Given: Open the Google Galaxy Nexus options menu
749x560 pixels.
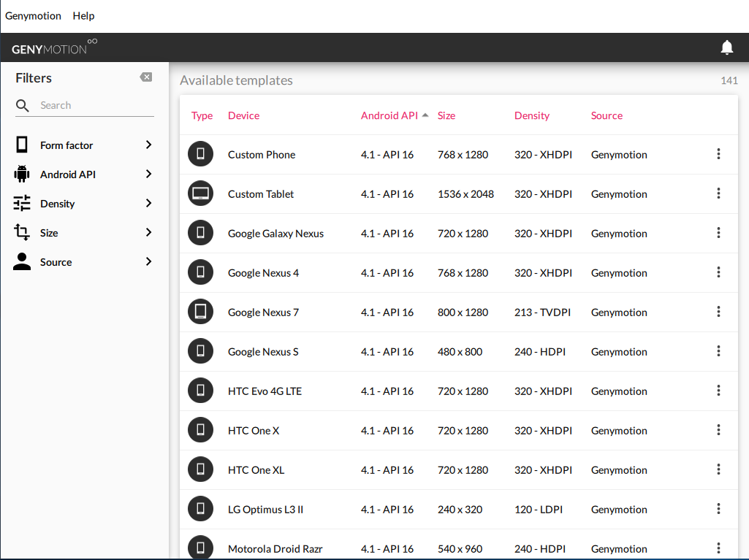Looking at the screenshot, I should (x=718, y=232).
